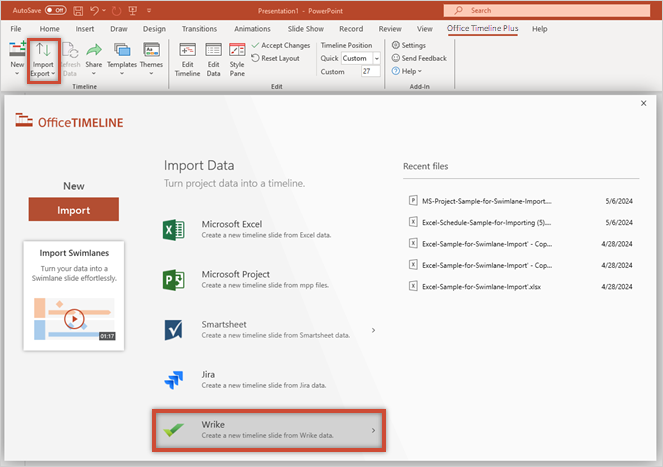Choose Jira import option
Image resolution: width=663 pixels, height=467 pixels.
coord(268,379)
